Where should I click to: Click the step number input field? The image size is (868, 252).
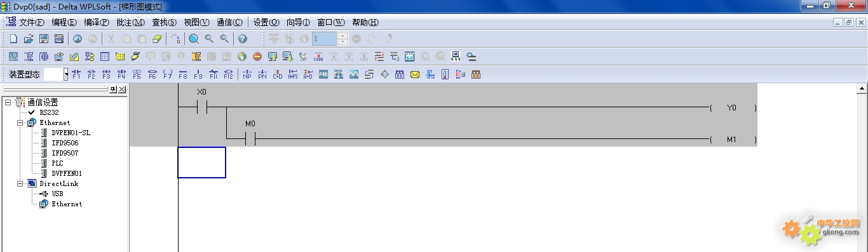click(324, 39)
